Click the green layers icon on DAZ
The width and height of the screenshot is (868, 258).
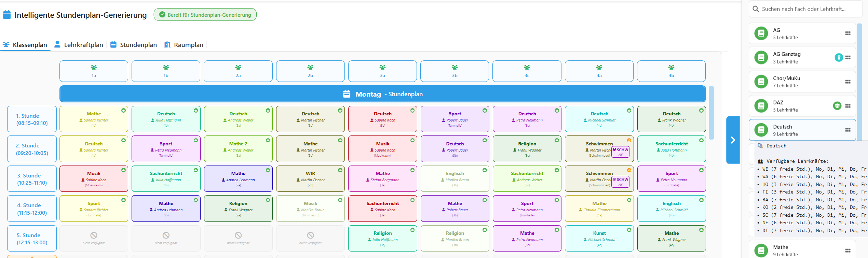coord(837,106)
